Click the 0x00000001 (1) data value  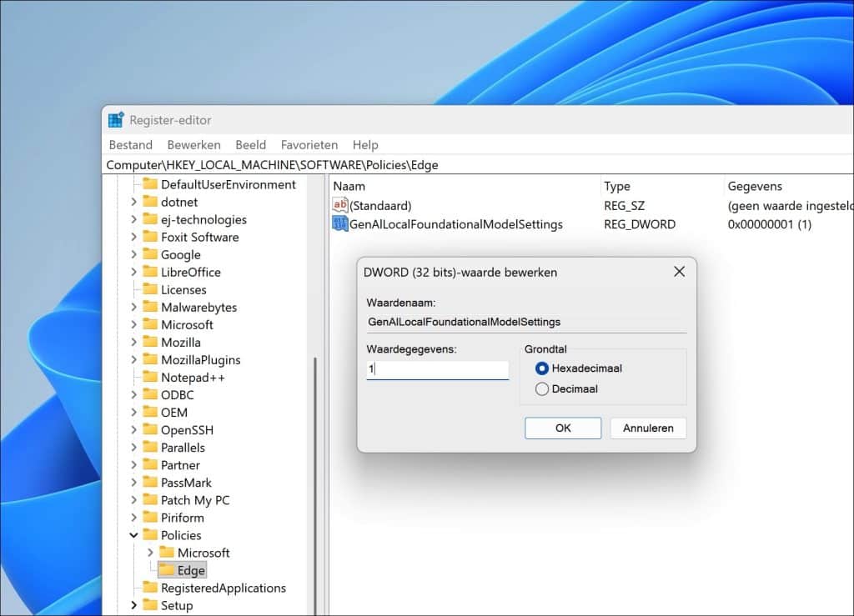click(x=770, y=224)
